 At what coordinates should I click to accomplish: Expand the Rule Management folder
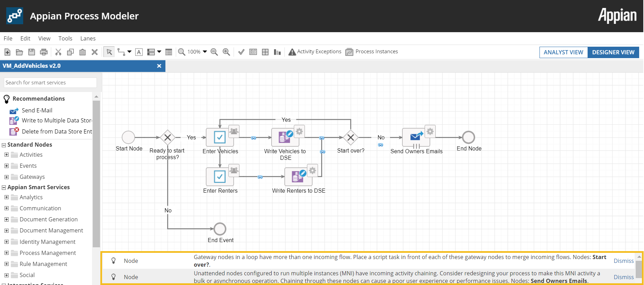click(x=7, y=264)
